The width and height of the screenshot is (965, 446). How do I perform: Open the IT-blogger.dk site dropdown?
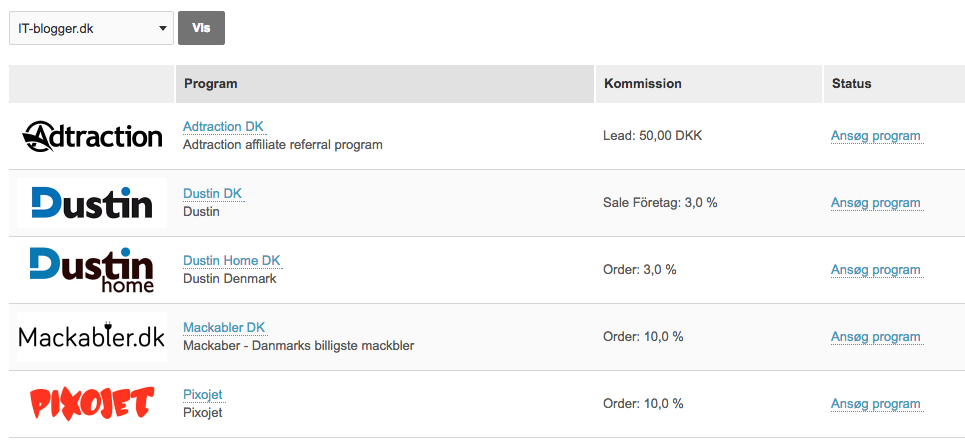tap(92, 28)
